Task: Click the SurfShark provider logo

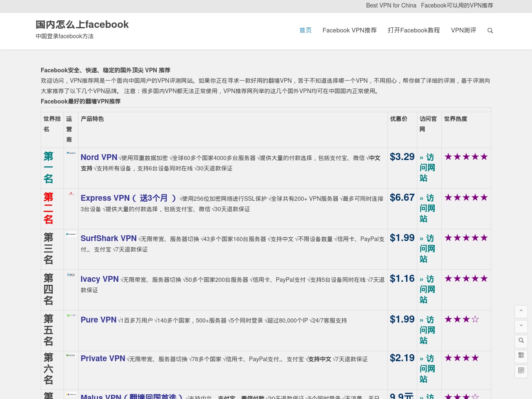Action: 71,234
